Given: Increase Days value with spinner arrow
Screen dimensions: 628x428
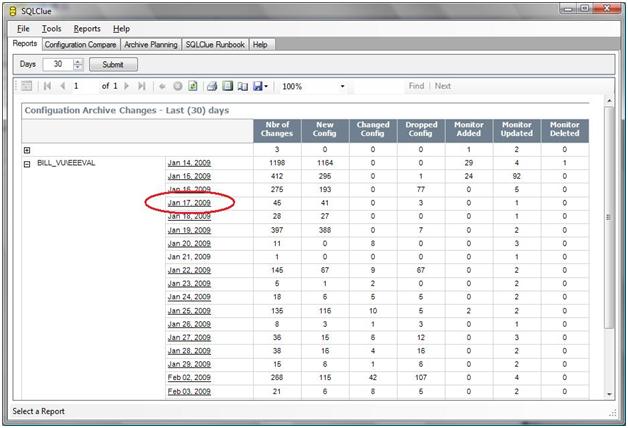Looking at the screenshot, I should point(77,61).
